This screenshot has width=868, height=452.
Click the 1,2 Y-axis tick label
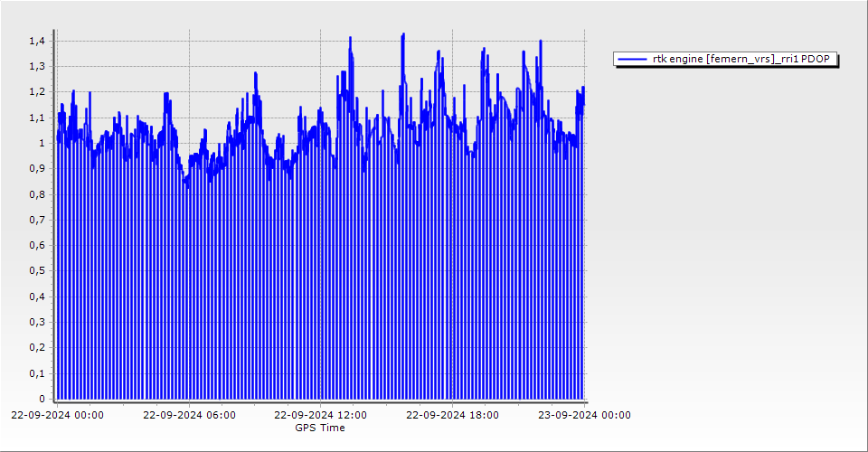(x=36, y=92)
